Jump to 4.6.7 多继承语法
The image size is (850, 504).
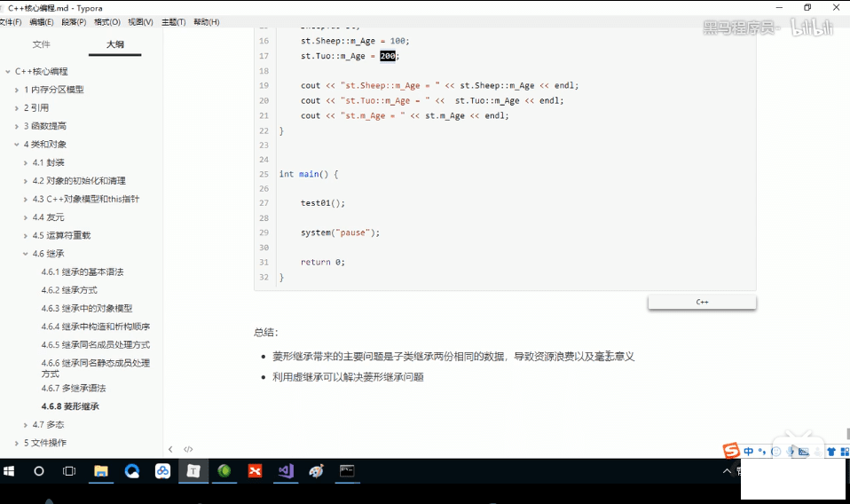pyautogui.click(x=74, y=388)
